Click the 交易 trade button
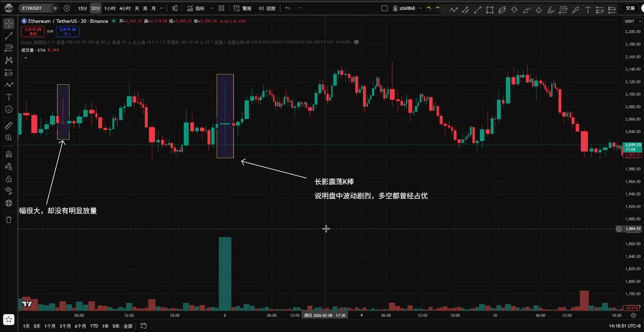Viewport: 644px width, 332px height. [630, 8]
